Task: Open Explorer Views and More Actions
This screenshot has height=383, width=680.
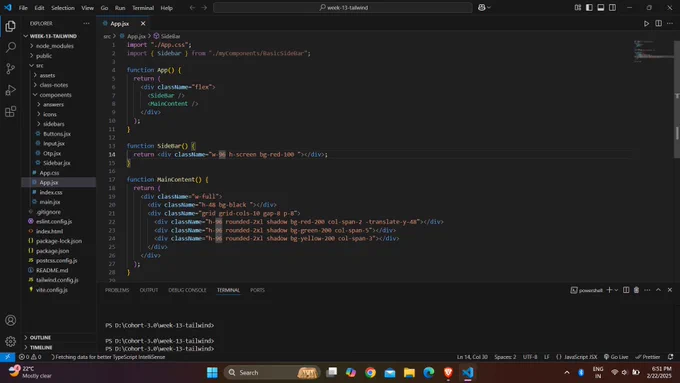Action: point(86,23)
